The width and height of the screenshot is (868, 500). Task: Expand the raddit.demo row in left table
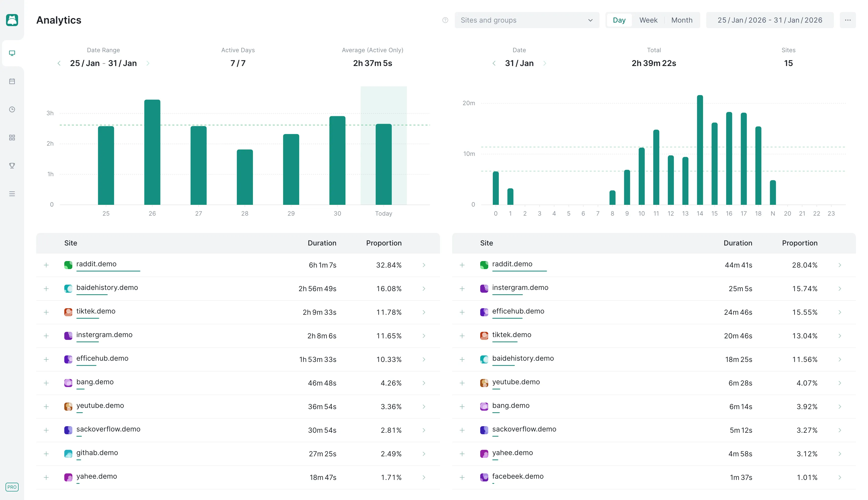[x=46, y=265]
